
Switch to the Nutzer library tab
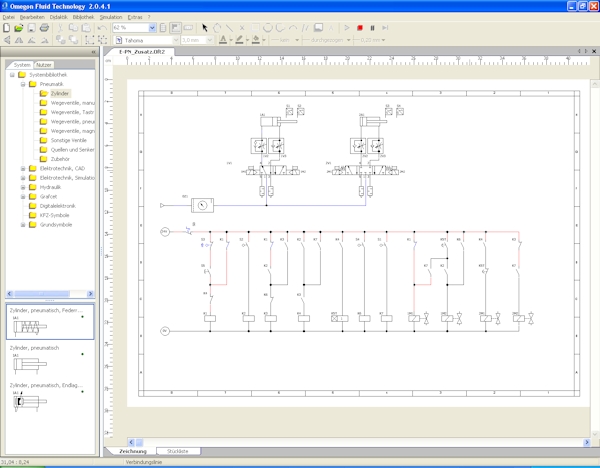click(45, 64)
